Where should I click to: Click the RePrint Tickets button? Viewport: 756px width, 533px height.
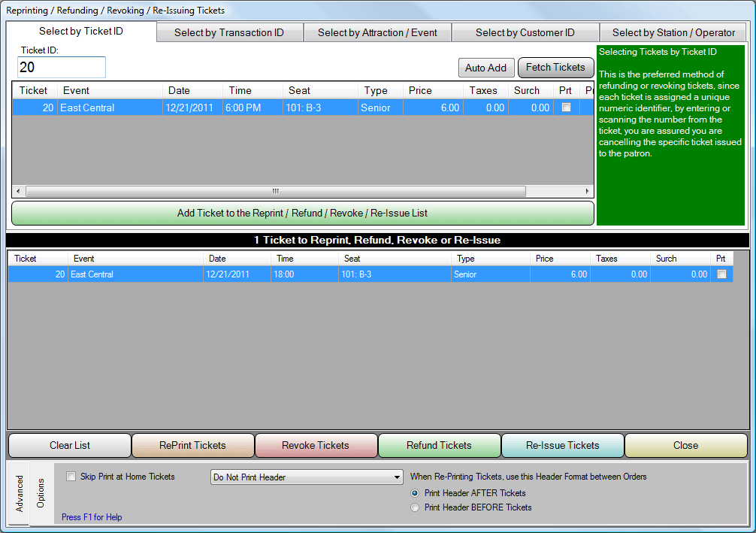(193, 445)
